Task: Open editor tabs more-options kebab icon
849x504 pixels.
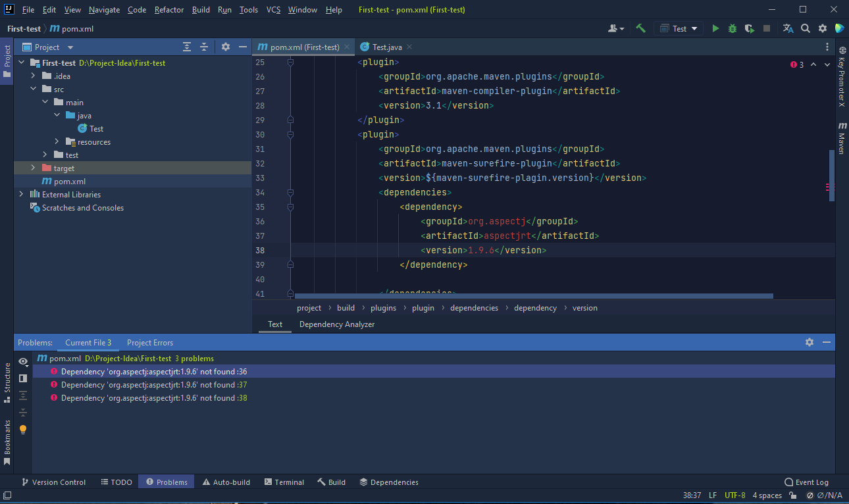Action: click(827, 47)
